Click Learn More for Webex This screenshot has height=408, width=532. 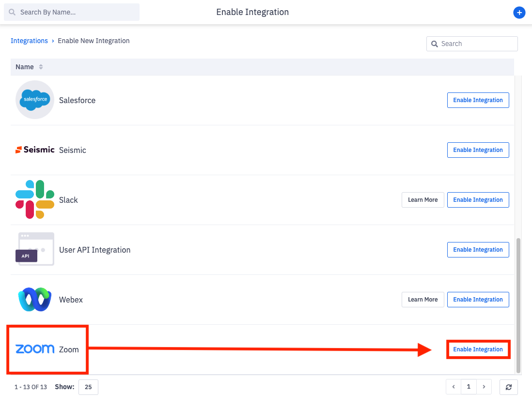[422, 300]
